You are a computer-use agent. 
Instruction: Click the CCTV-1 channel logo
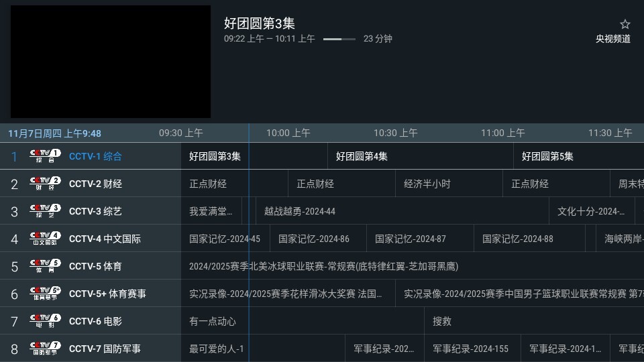click(x=45, y=156)
